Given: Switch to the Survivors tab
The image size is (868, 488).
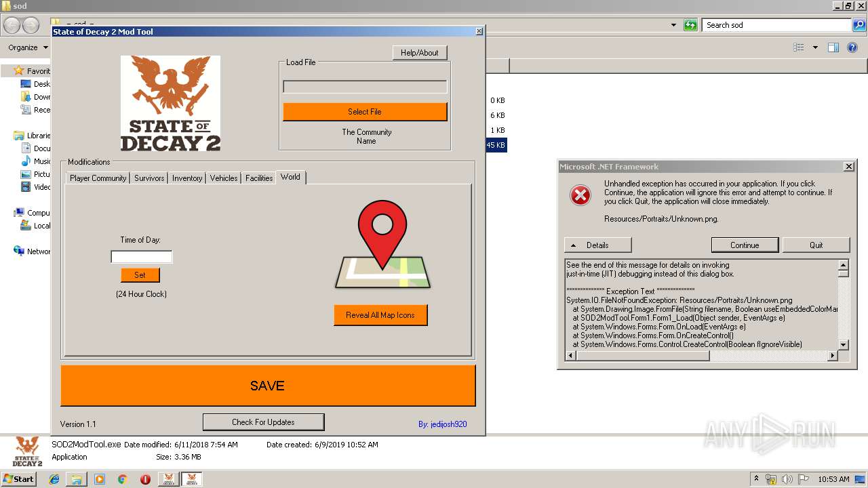Looking at the screenshot, I should click(149, 178).
